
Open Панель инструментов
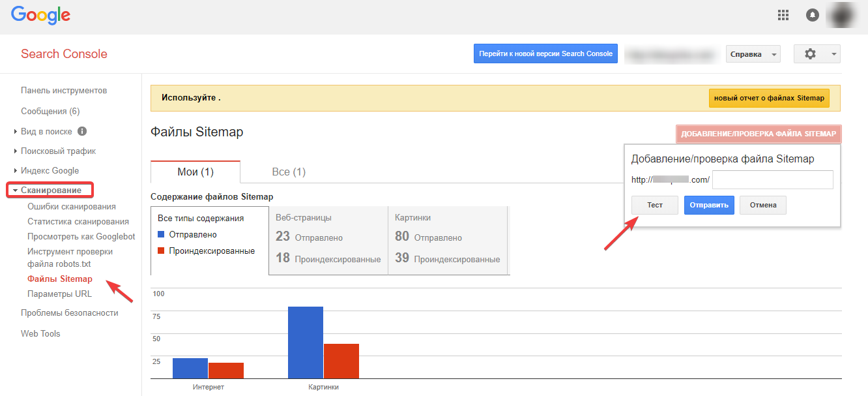coord(64,90)
